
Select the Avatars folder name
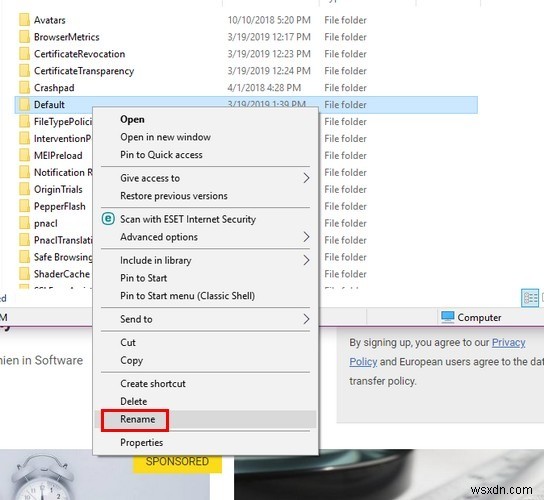tap(50, 20)
